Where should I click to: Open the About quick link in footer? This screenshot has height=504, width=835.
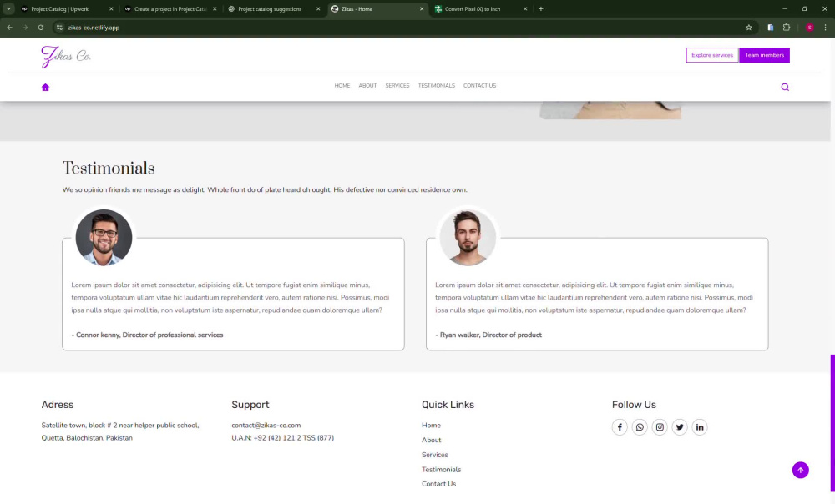(x=432, y=440)
